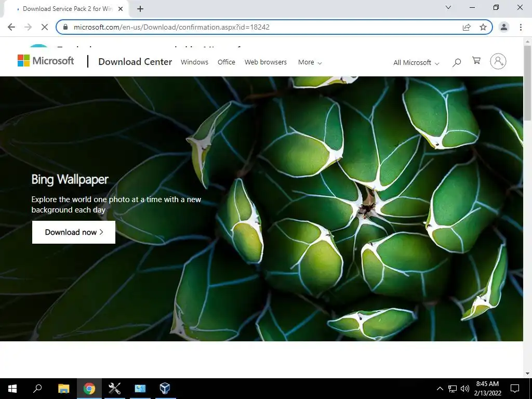Expand the More menu

(x=310, y=62)
